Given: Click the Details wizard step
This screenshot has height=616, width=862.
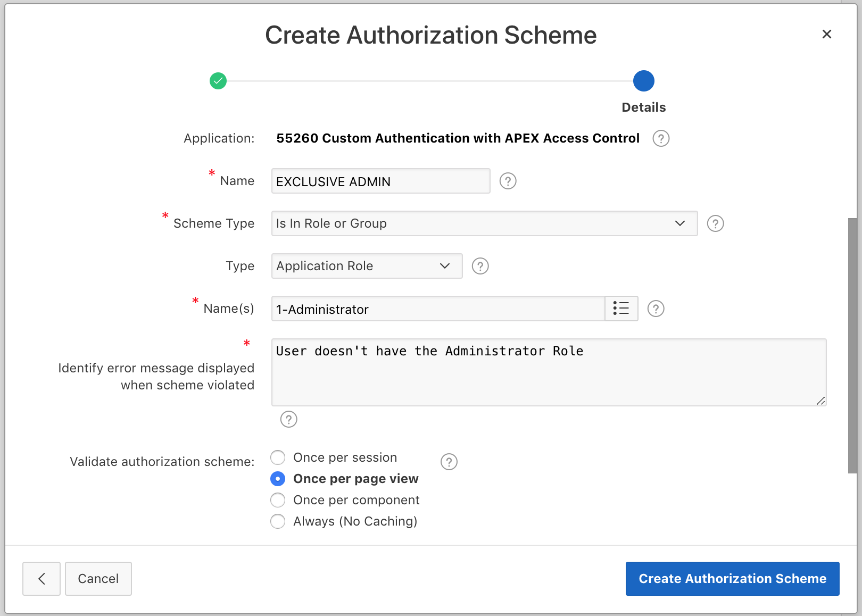Looking at the screenshot, I should [643, 81].
